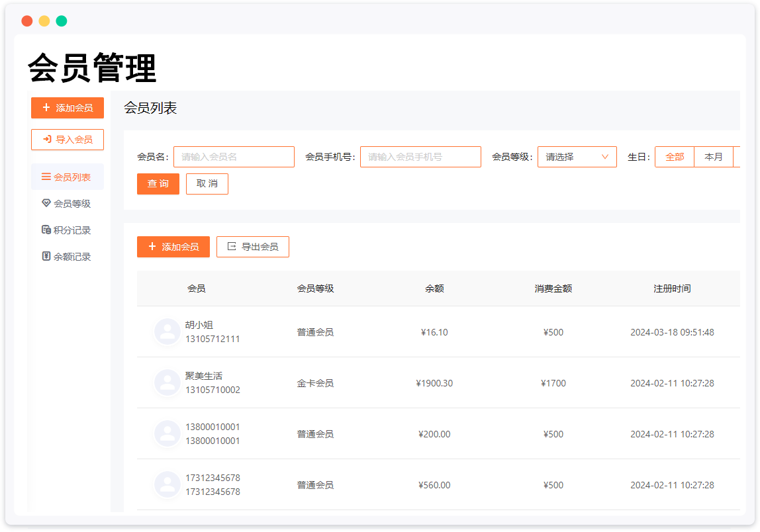This screenshot has width=760, height=532.
Task: Click the yen receipt icon beside 余额记录
Action: tap(46, 256)
